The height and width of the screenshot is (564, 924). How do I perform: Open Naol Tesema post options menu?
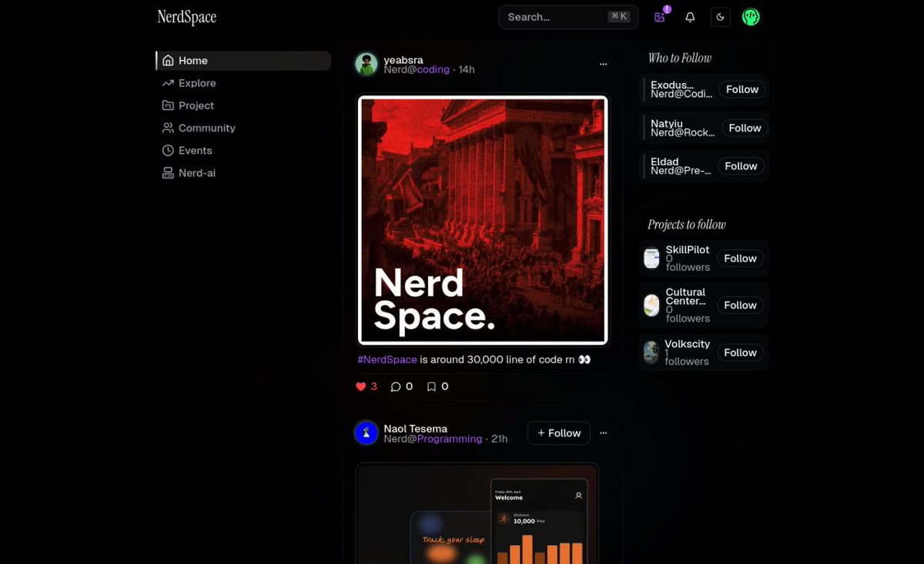604,433
